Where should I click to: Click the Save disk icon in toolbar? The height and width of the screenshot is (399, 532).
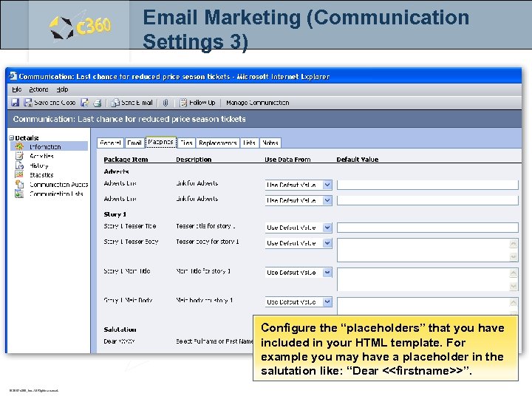tap(15, 103)
